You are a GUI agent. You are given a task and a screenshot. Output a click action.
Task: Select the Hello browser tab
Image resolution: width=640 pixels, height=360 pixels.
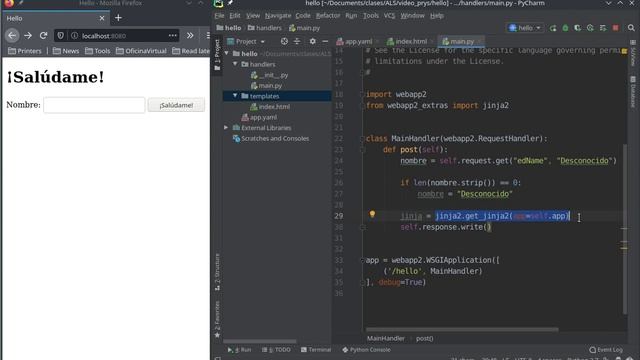tap(55, 18)
